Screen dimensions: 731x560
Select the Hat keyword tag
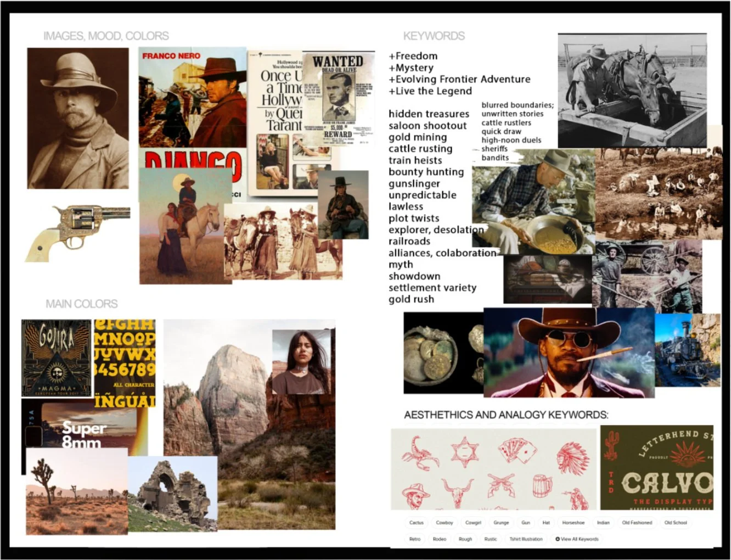point(546,523)
